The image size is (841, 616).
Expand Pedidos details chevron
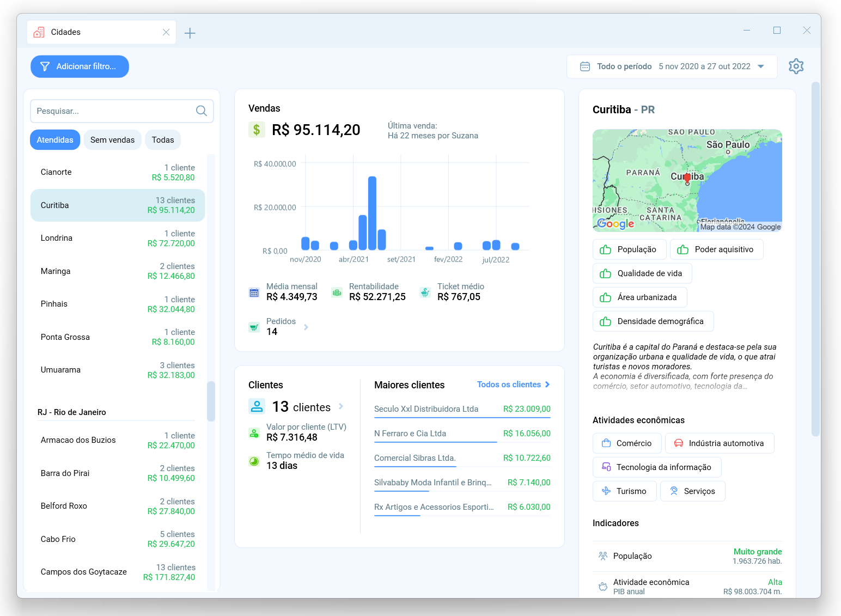pyautogui.click(x=306, y=327)
